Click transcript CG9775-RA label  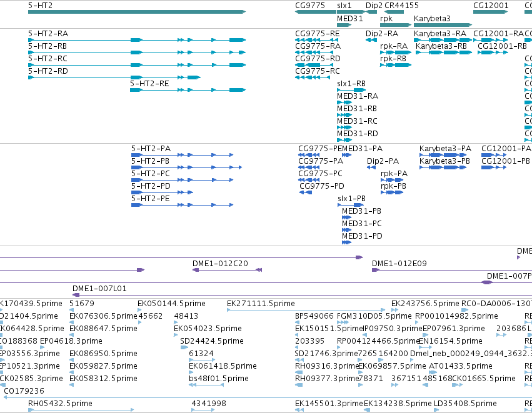point(318,46)
